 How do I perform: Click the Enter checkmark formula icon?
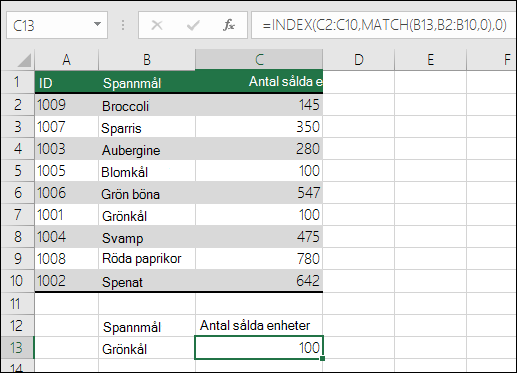(x=193, y=25)
